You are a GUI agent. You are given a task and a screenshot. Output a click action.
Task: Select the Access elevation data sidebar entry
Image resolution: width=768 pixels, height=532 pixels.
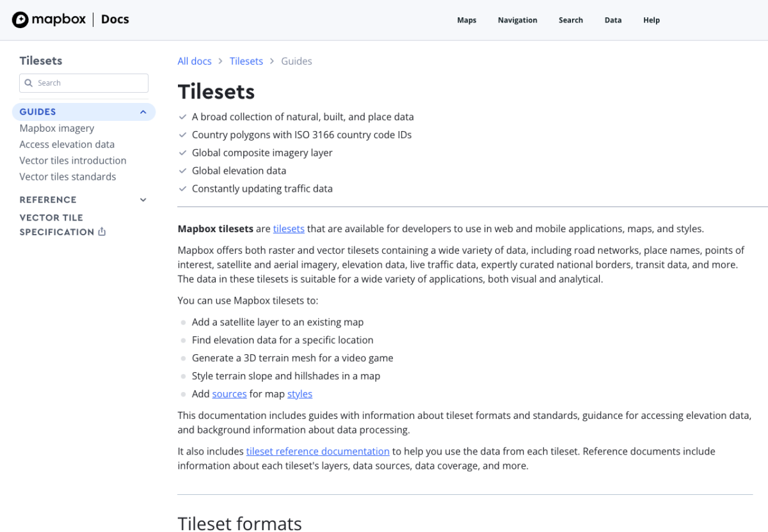[67, 144]
